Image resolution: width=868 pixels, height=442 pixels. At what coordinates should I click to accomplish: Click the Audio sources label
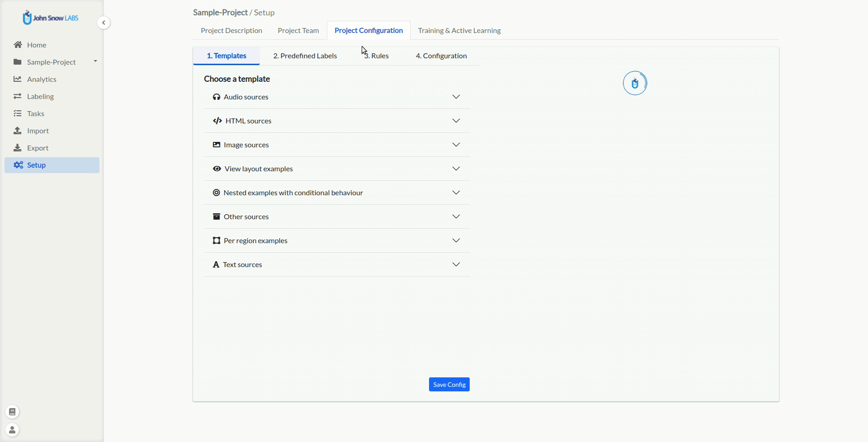pos(246,97)
